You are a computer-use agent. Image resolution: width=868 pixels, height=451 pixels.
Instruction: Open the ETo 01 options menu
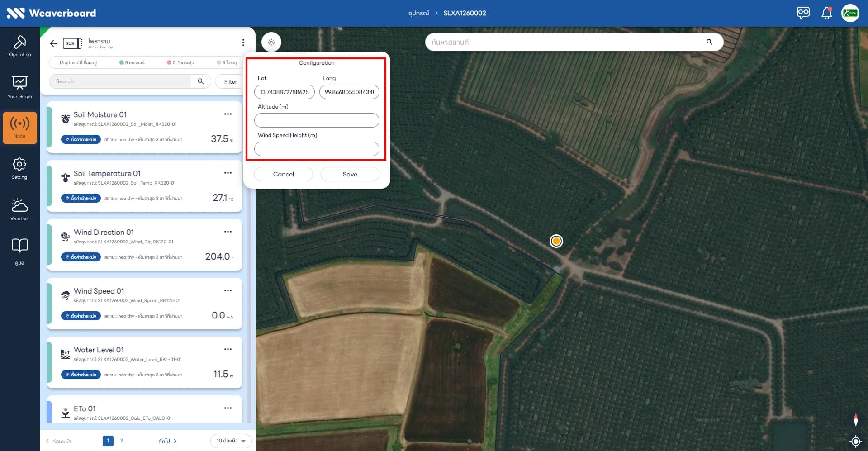pyautogui.click(x=228, y=408)
